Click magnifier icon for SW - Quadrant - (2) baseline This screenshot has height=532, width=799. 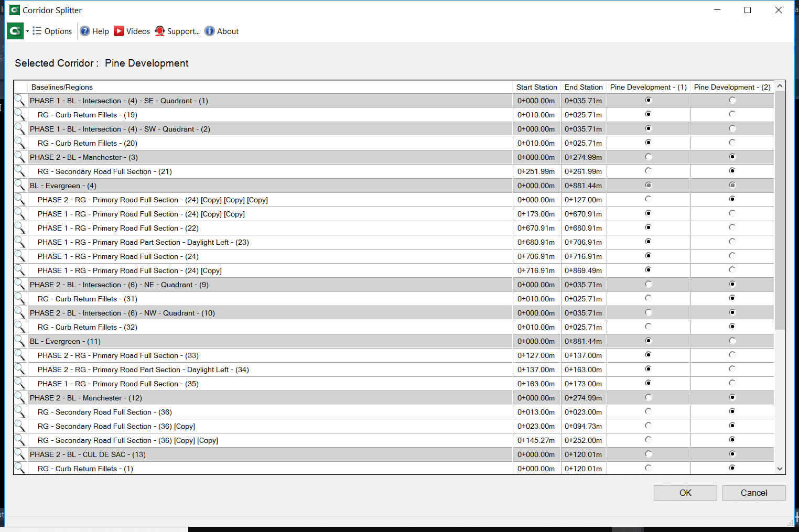click(20, 128)
